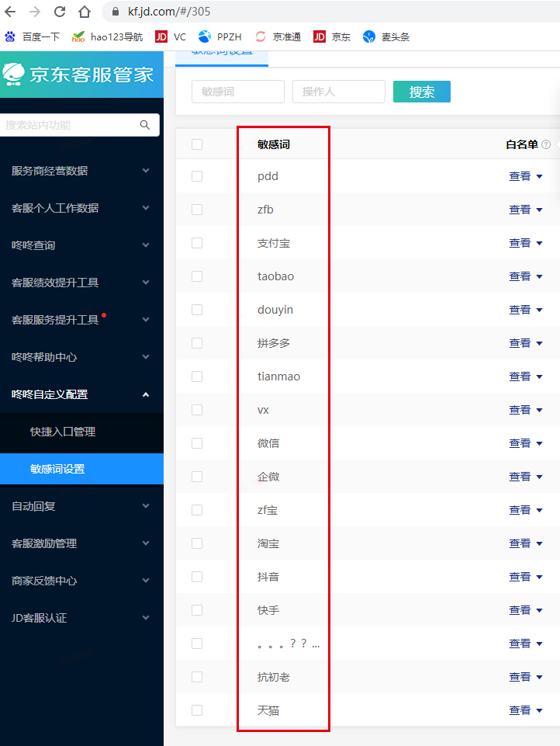
Task: Click the address bar lock icon
Action: (x=116, y=12)
